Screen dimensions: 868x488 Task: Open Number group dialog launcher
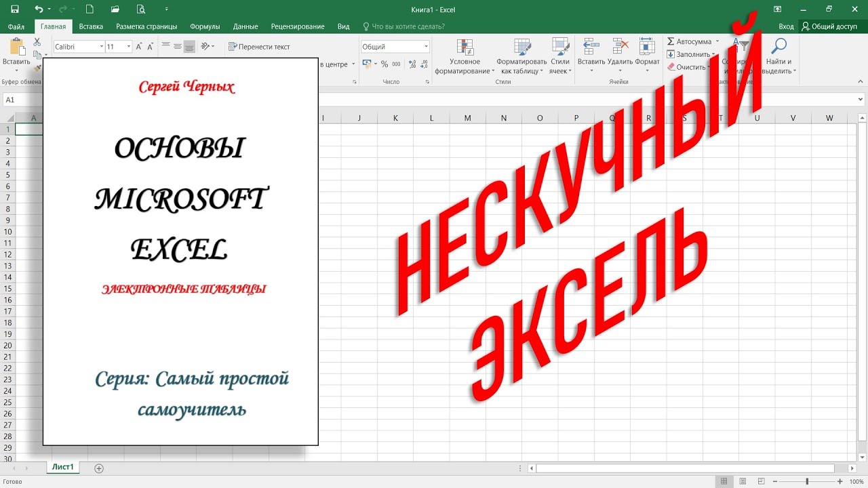(x=427, y=82)
